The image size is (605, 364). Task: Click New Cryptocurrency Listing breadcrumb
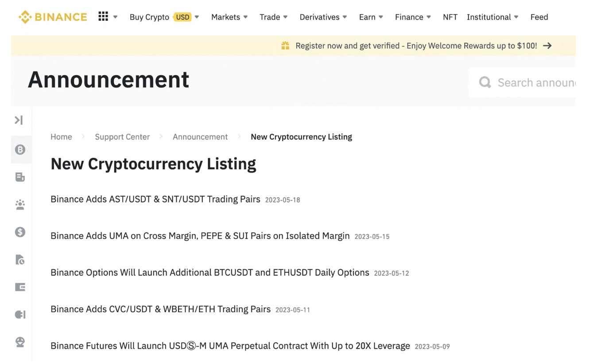pos(301,137)
